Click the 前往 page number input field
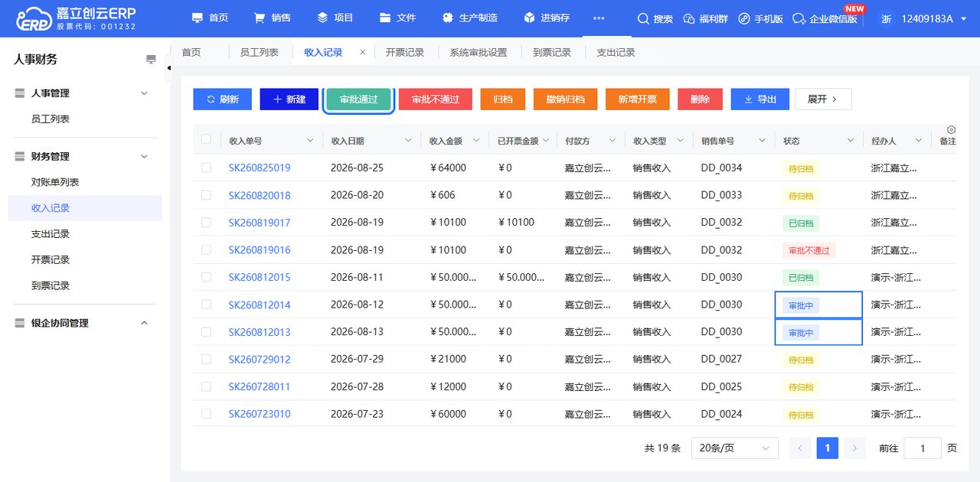Viewport: 980px width, 482px height. pyautogui.click(x=923, y=448)
